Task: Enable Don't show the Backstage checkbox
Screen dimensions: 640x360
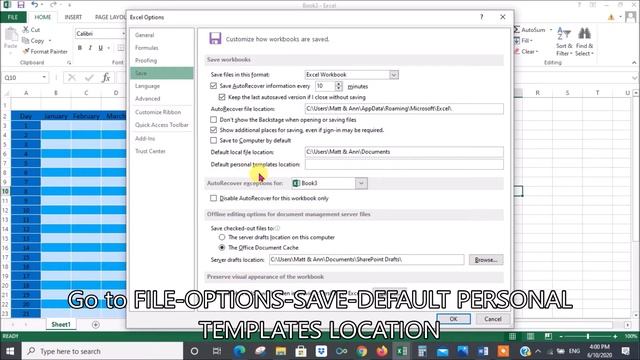Action: pos(213,120)
